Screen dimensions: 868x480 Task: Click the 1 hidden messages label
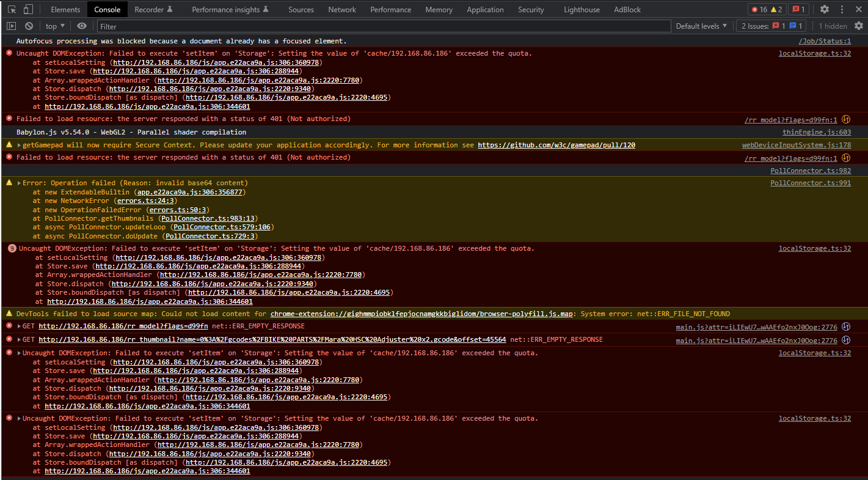(x=833, y=26)
